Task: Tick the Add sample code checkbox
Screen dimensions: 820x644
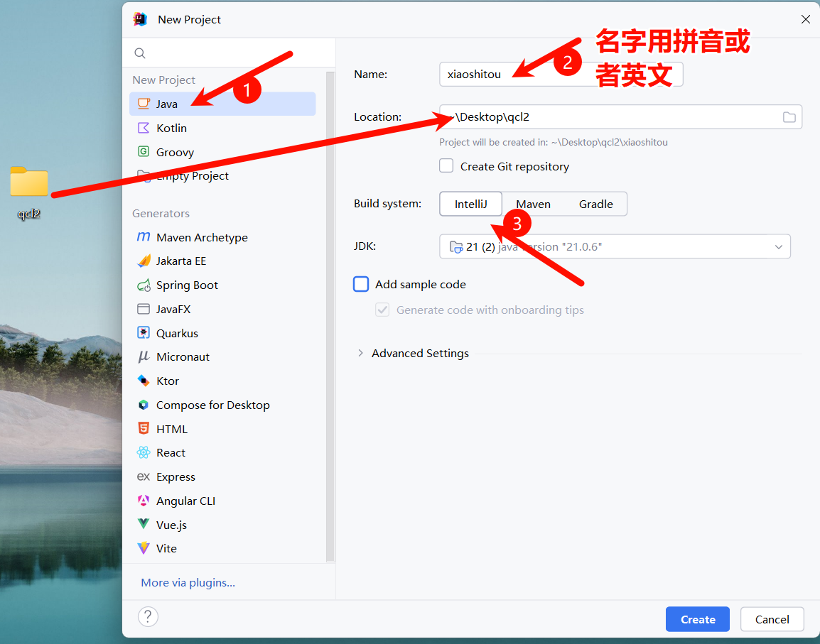Action: [x=361, y=284]
